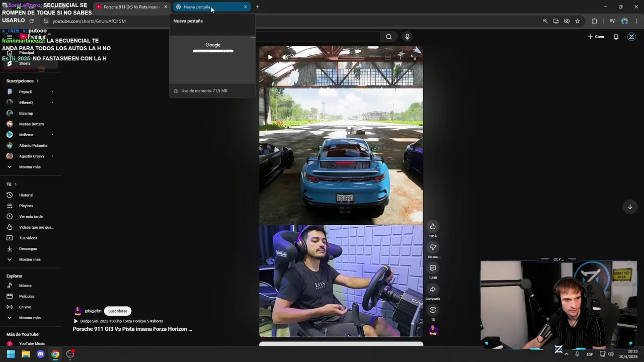The width and height of the screenshot is (644, 362).
Task: Open YouTube notifications bell
Action: (x=616, y=37)
